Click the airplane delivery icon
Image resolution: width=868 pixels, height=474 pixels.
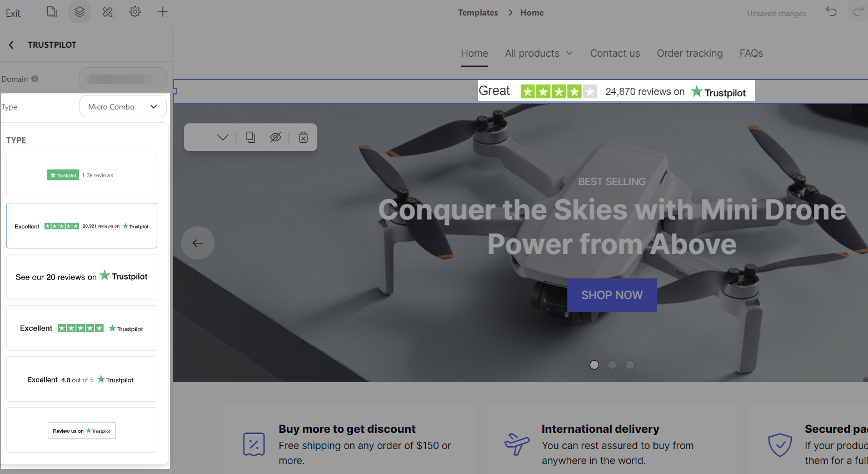[517, 444]
